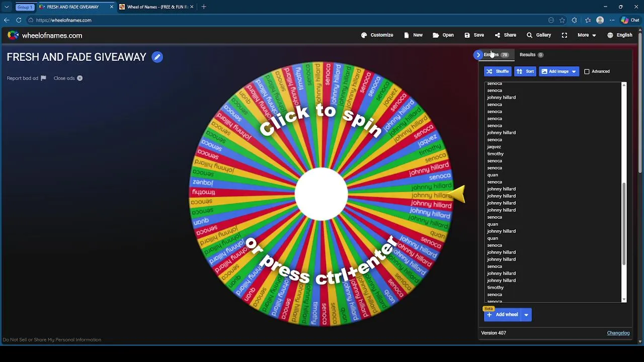Change language from English
The width and height of the screenshot is (644, 362).
click(x=619, y=35)
